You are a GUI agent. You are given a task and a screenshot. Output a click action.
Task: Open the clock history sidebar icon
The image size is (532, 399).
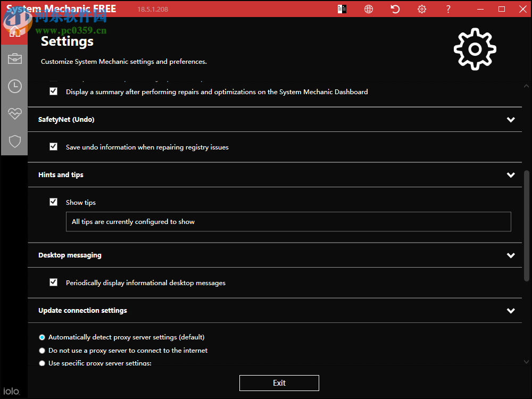[x=14, y=86]
